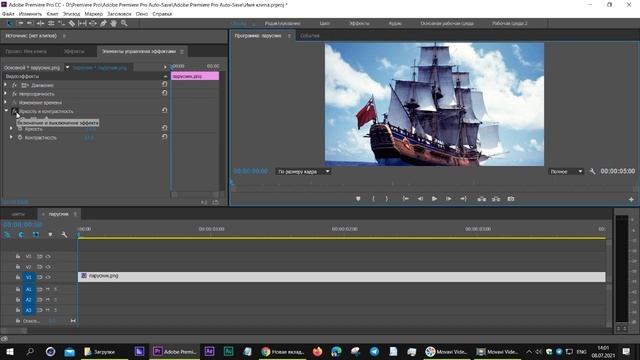Step forward one frame
Screen dimensions: 640x360
449,199
